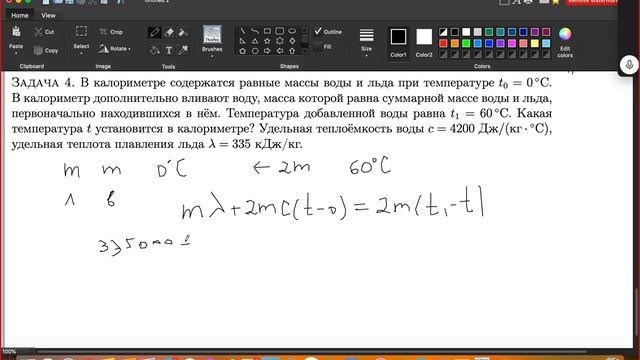Activate the Color2 background box
Screen dimensions: 640x360
click(x=424, y=42)
